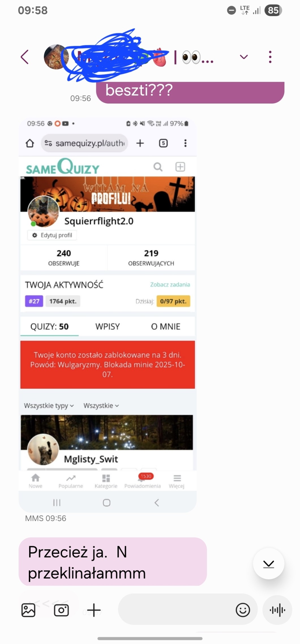Tap the 'beszti???' sent message bubble

190,92
